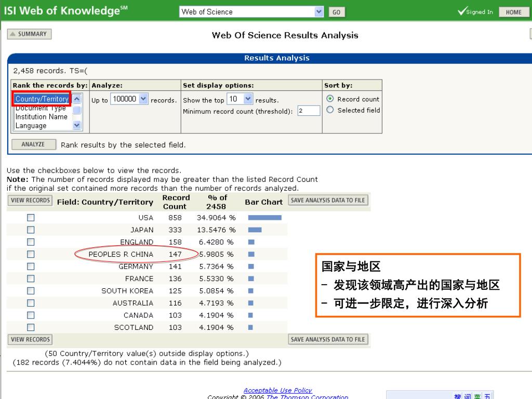The height and width of the screenshot is (399, 532).
Task: Click the Results Analysis panel header
Action: [276, 58]
